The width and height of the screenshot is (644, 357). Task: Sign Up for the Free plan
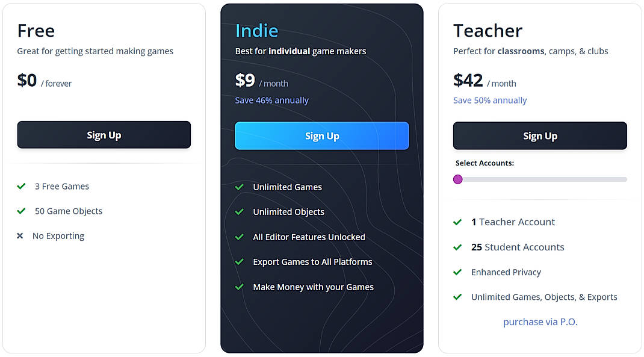[x=104, y=135]
